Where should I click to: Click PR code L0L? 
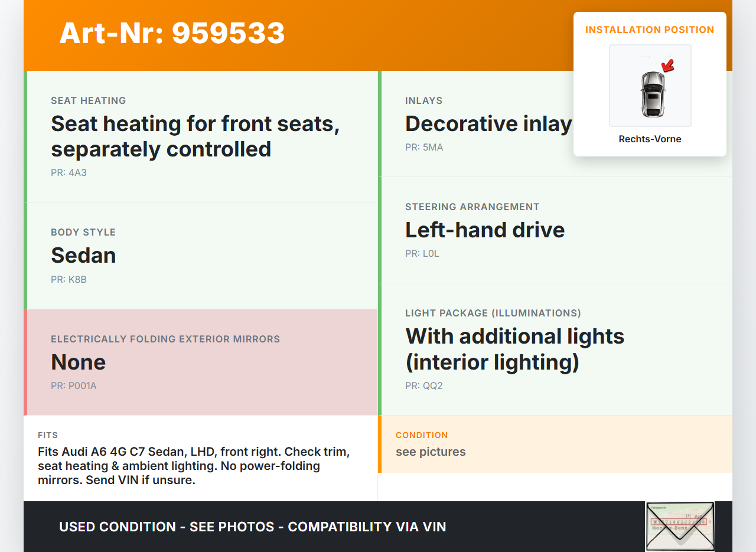[x=422, y=254]
